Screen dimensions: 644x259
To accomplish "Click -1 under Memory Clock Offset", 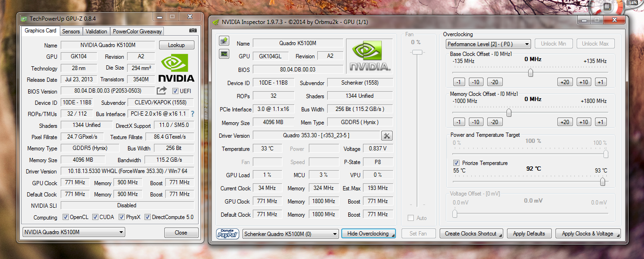I will [x=459, y=122].
